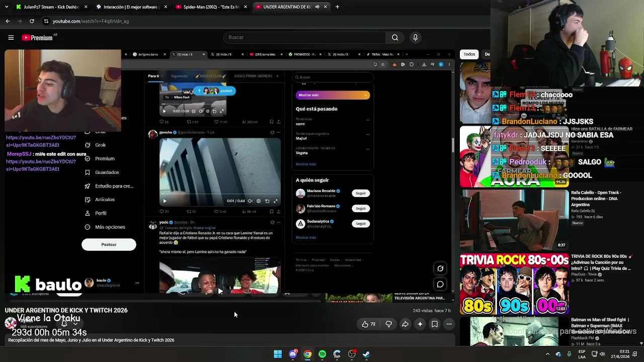This screenshot has height=362, width=644.
Task: Like the video with 72 likes
Action: (x=369, y=324)
